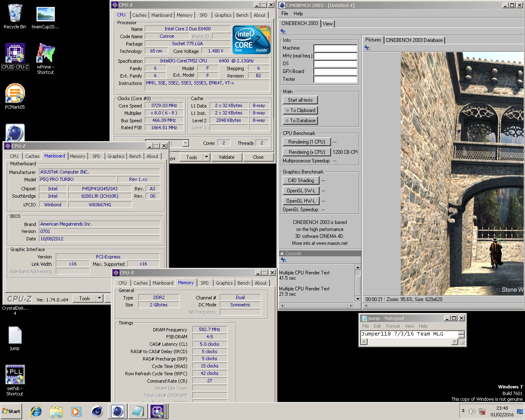Click the console scroll down arrow

click(358, 299)
